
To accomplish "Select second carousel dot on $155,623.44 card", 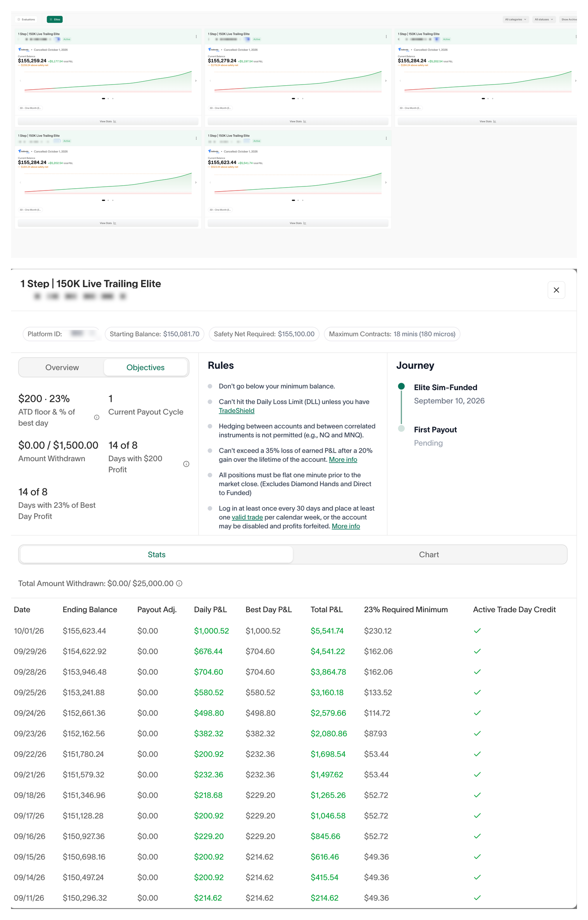I will pyautogui.click(x=298, y=200).
